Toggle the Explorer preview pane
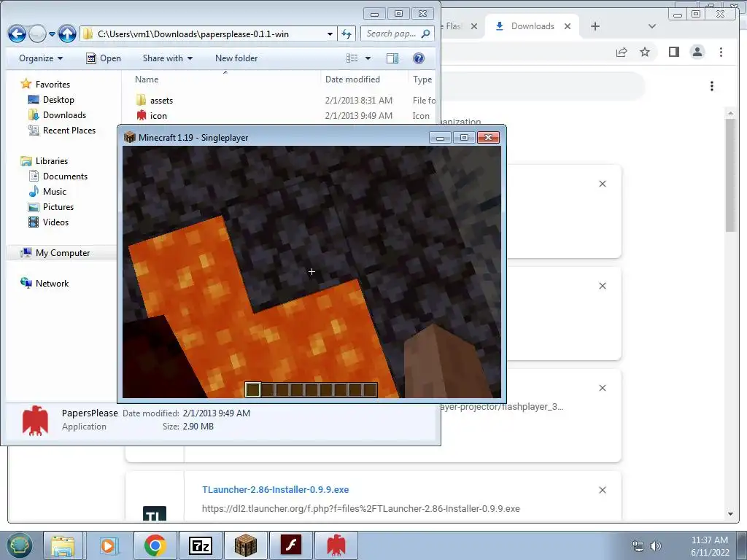This screenshot has height=560, width=747. 392,58
